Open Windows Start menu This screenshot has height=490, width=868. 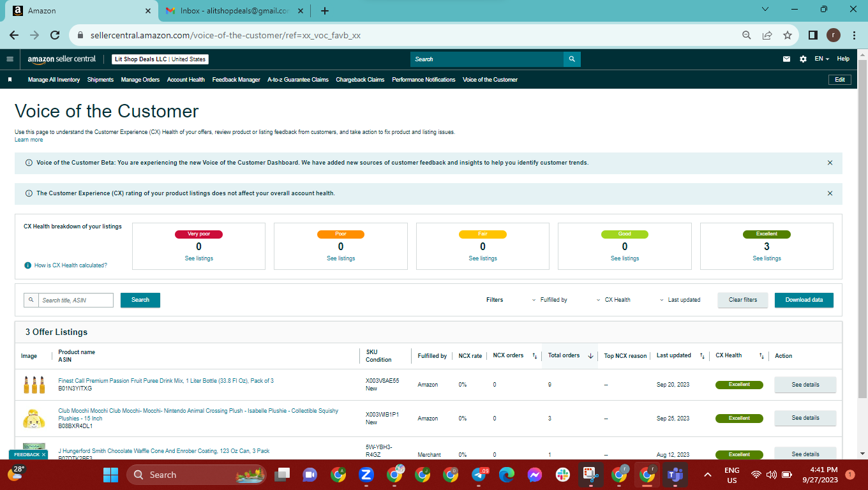pos(110,475)
